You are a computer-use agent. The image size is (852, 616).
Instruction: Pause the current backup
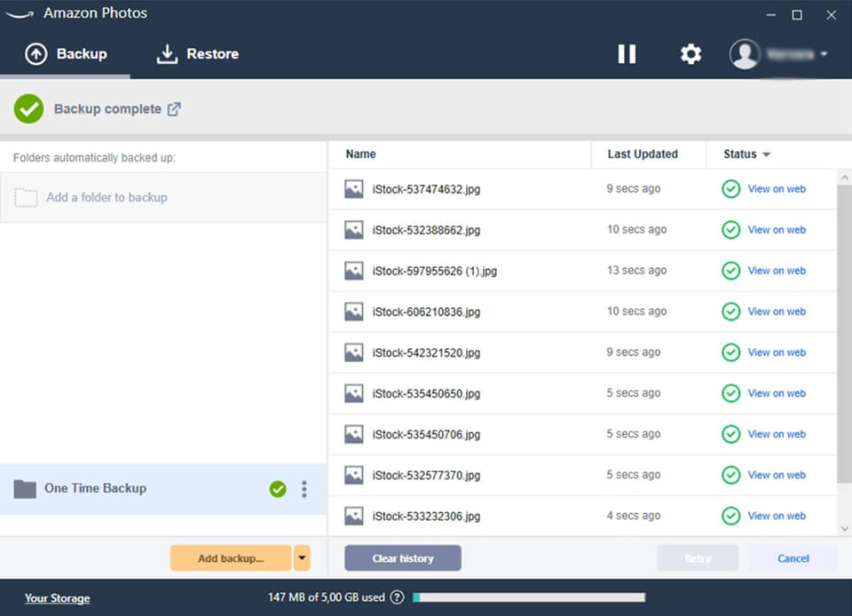627,54
